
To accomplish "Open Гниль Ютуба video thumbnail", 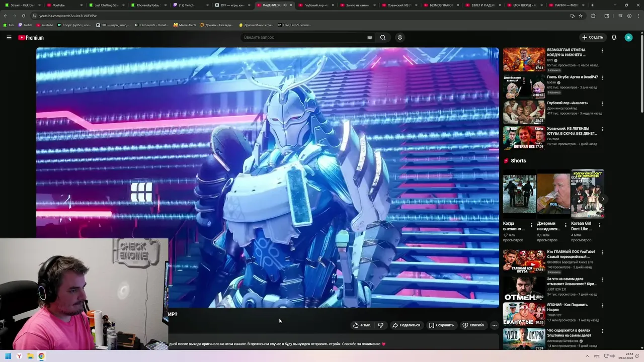I will tap(524, 86).
